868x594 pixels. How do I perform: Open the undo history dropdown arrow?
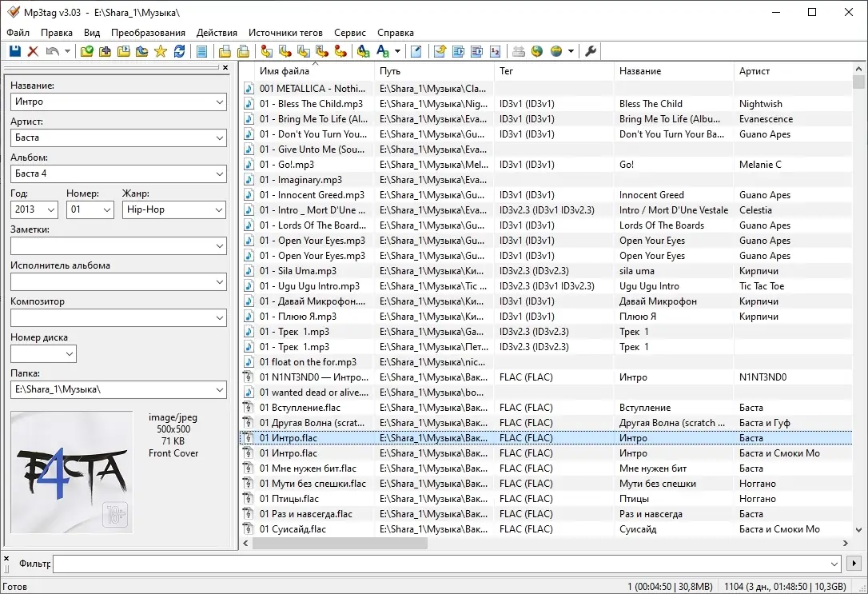67,51
